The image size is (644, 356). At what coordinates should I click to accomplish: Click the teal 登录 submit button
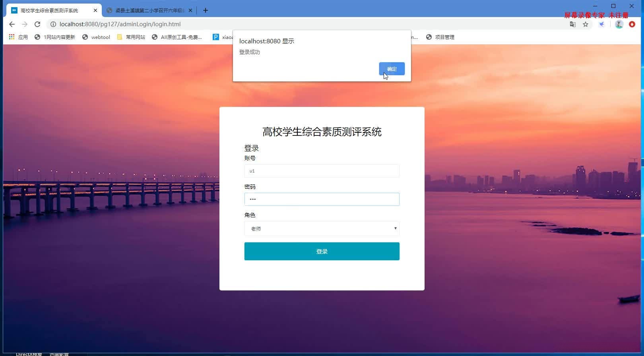pos(322,251)
